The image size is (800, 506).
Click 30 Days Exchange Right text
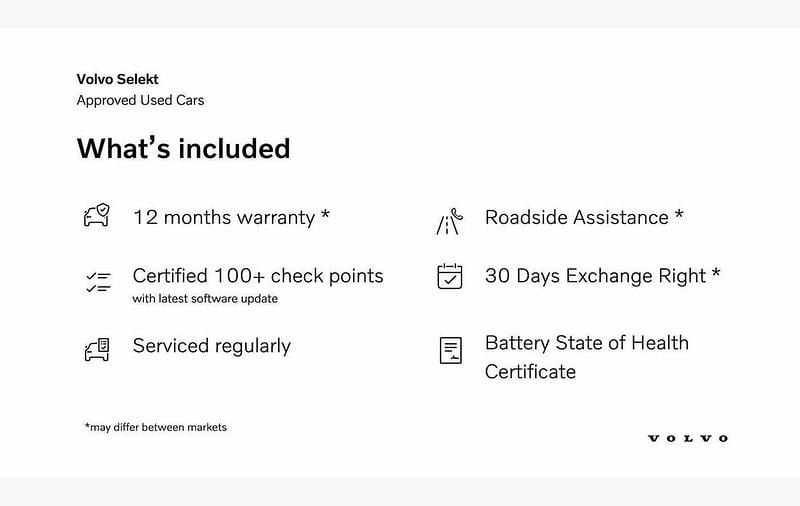tap(595, 275)
